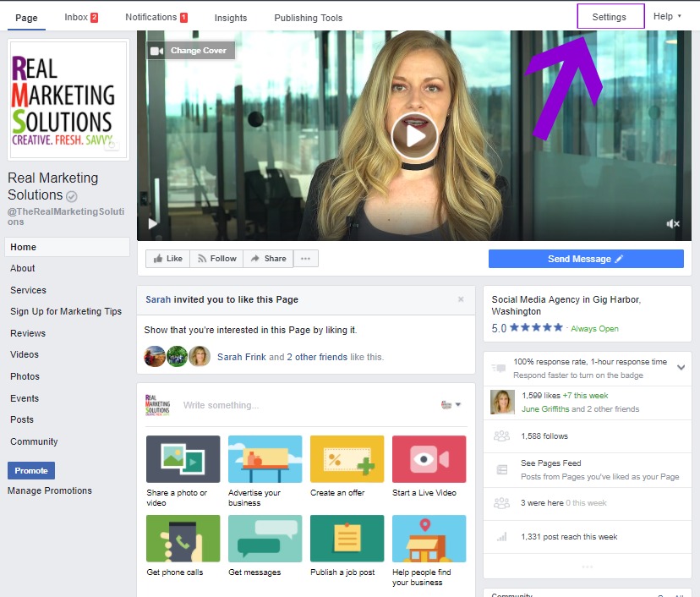Click the Pages Feed newspaper icon
This screenshot has width=700, height=597.
pyautogui.click(x=502, y=469)
